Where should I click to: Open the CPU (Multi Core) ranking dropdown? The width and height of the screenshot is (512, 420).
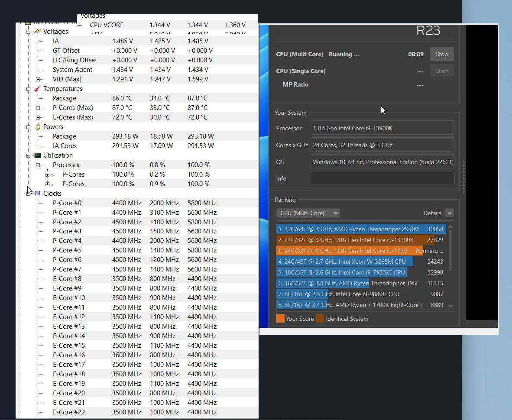[308, 213]
